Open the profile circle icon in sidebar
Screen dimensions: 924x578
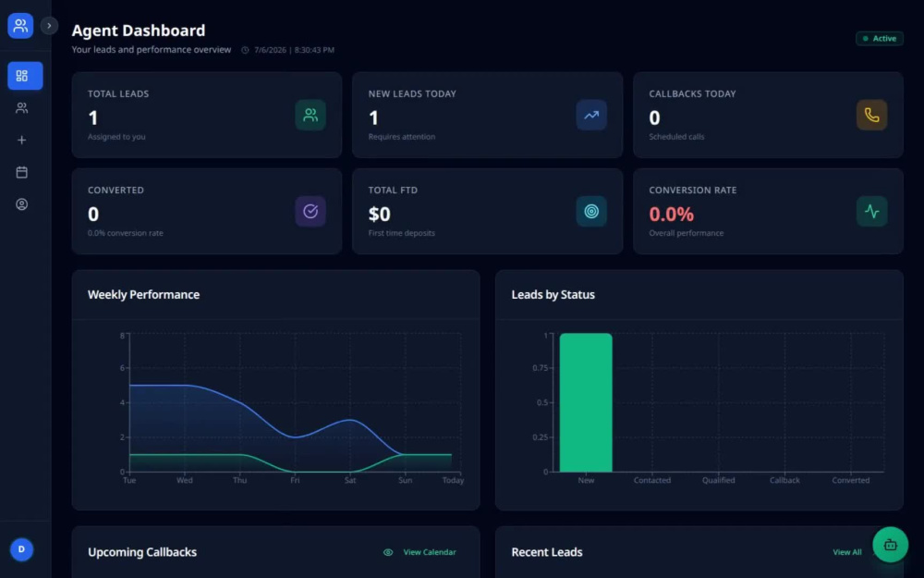click(22, 204)
